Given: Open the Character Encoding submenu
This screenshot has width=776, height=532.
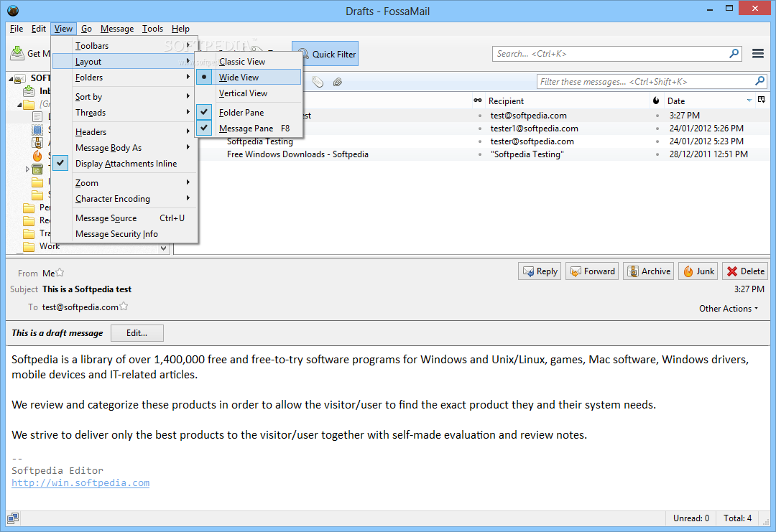Looking at the screenshot, I should (x=125, y=198).
